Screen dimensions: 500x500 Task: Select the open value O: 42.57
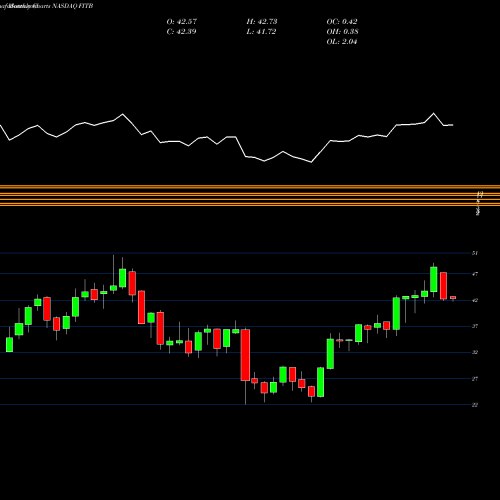pyautogui.click(x=182, y=22)
